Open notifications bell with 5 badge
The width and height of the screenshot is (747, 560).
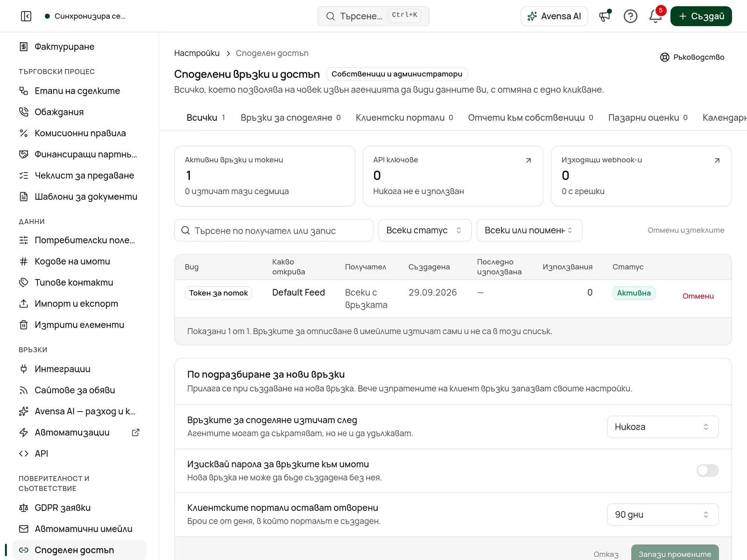point(655,16)
